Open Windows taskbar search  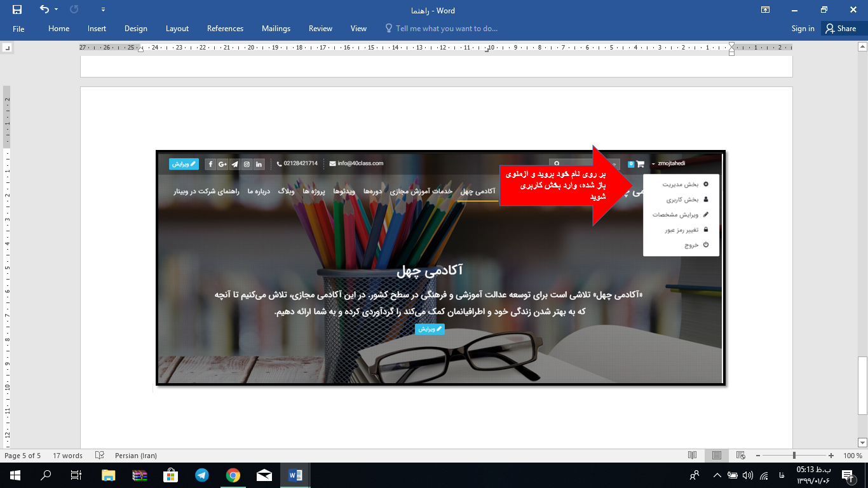coord(46,475)
